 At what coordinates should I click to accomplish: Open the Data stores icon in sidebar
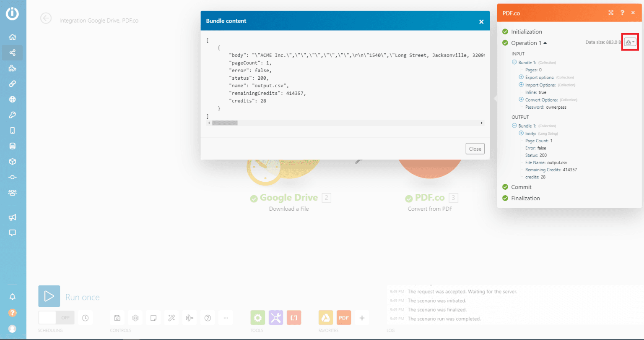tap(13, 146)
